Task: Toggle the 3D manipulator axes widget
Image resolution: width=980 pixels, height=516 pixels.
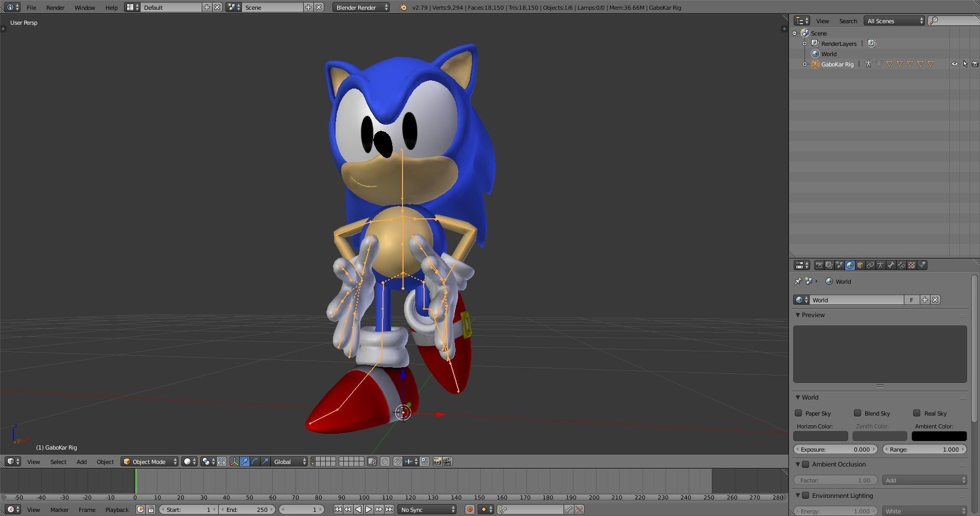Action: point(234,461)
